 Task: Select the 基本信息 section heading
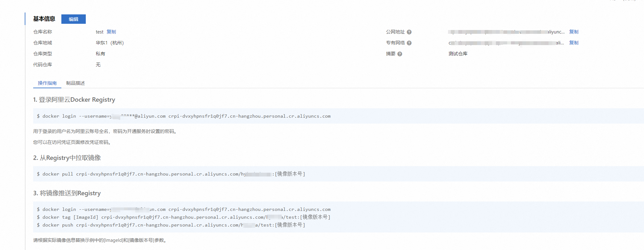tap(44, 19)
